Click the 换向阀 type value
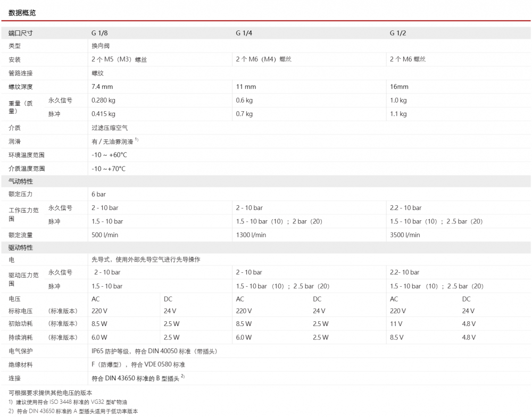Image resolution: width=532 pixels, height=417 pixels. [x=101, y=46]
